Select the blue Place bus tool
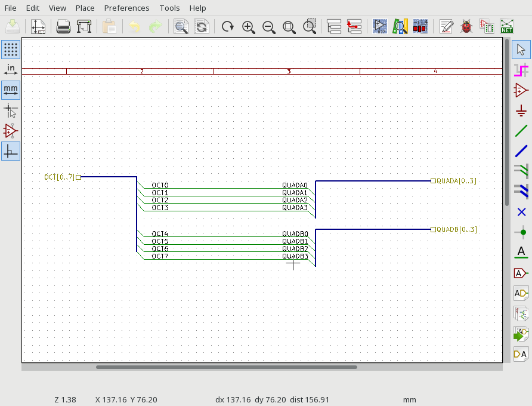 [521, 151]
